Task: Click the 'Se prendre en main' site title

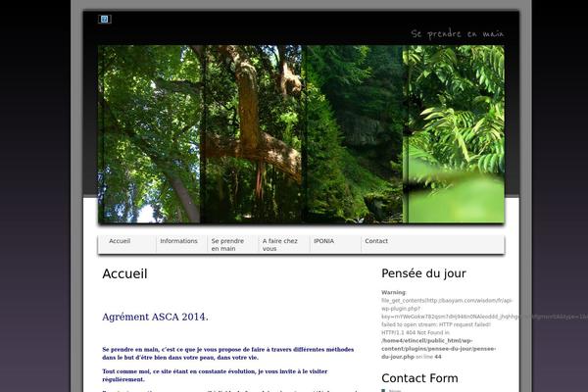Action: 458,33
